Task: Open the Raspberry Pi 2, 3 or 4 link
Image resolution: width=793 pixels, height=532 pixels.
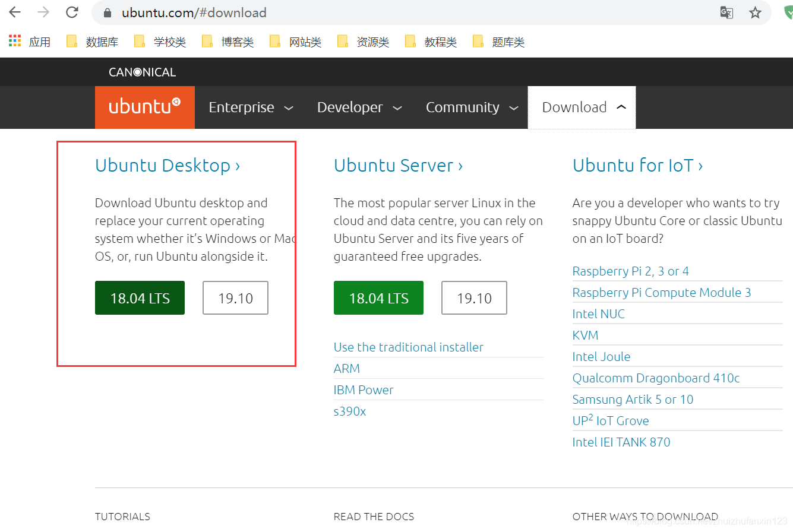Action: coord(631,271)
